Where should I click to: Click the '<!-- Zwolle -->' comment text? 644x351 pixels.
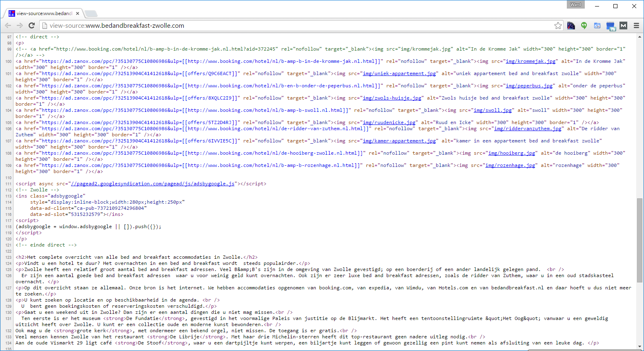click(37, 190)
